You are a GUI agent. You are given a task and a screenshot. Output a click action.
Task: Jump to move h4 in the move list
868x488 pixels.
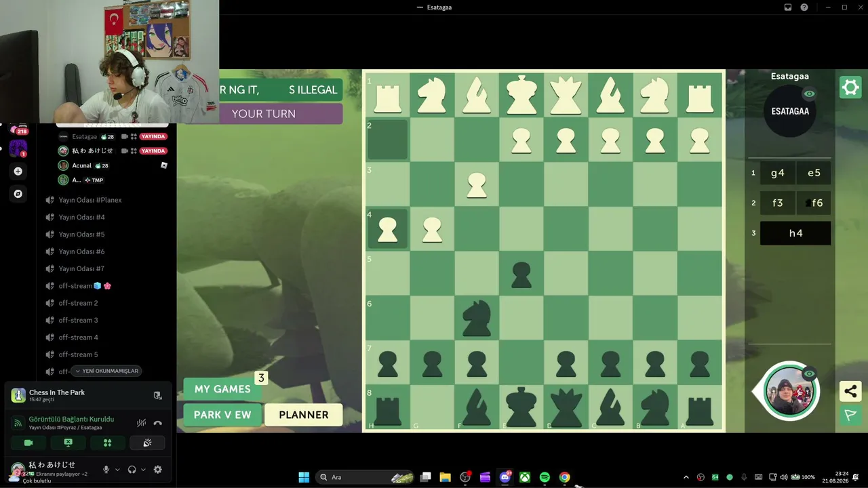pos(795,233)
